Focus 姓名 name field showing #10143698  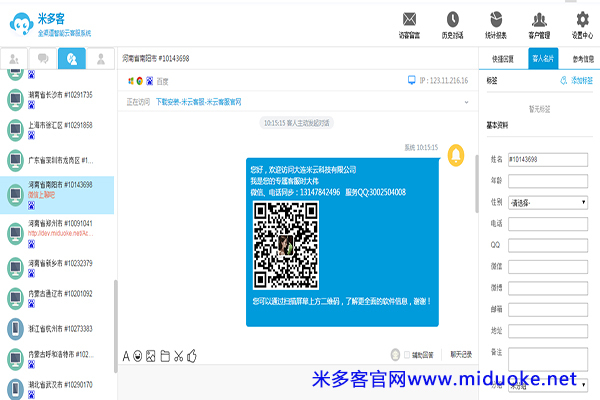[548, 160]
